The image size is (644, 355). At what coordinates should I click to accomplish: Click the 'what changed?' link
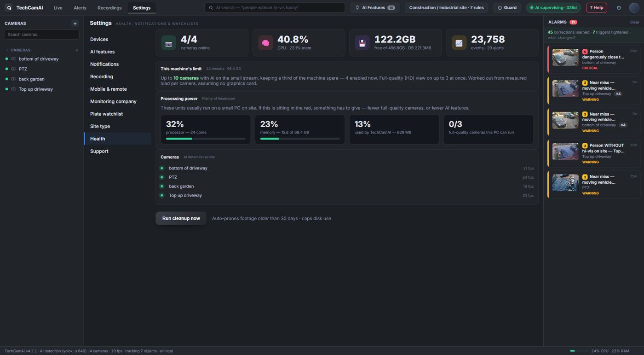pyautogui.click(x=561, y=38)
